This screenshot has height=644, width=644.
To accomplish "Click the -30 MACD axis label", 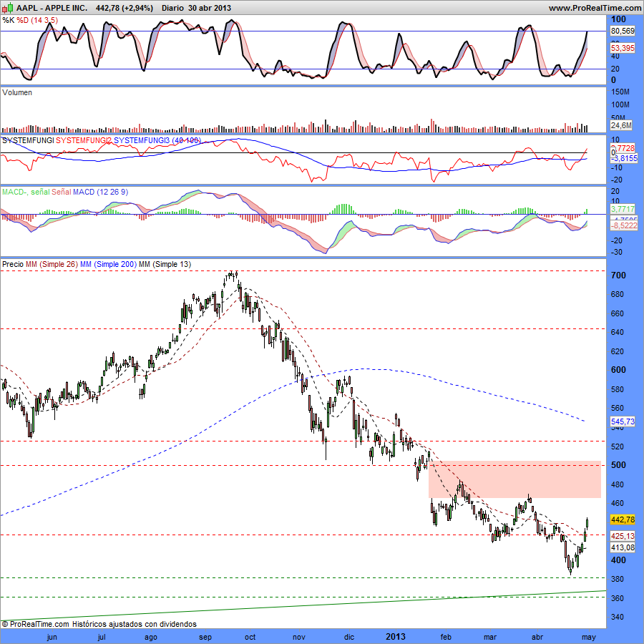I will click(x=617, y=252).
